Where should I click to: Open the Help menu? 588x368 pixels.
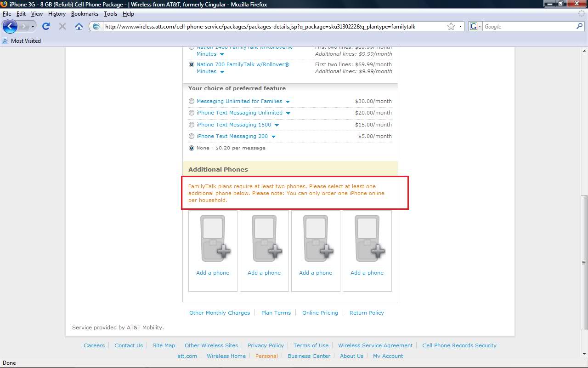click(x=128, y=14)
